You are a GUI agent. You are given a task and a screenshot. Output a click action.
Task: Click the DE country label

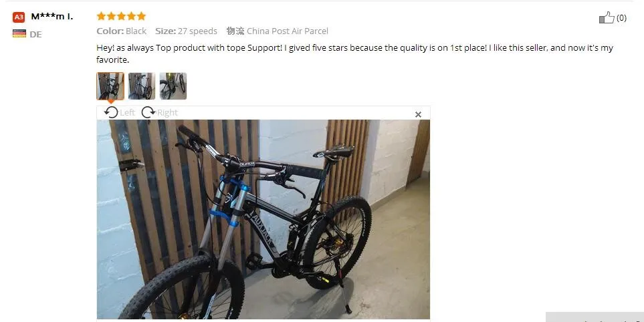pos(35,35)
